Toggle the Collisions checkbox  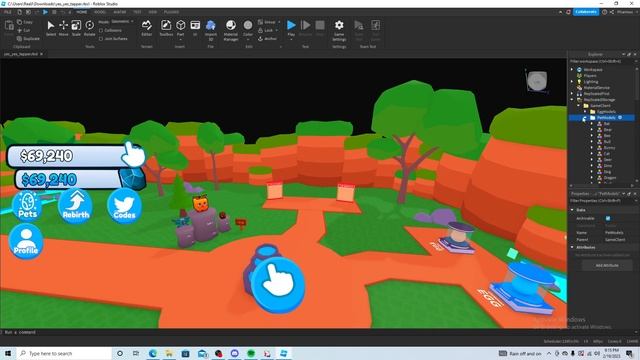pyautogui.click(x=101, y=31)
